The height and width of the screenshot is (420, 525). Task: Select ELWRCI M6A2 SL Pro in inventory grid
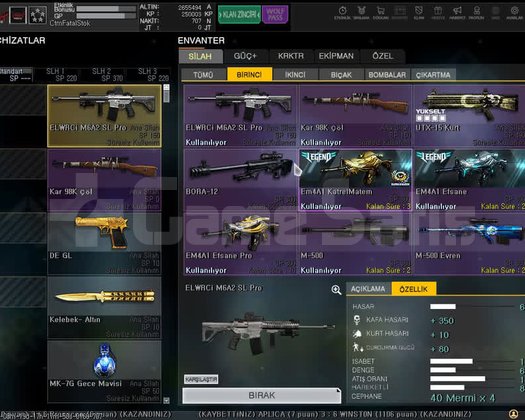click(x=240, y=116)
